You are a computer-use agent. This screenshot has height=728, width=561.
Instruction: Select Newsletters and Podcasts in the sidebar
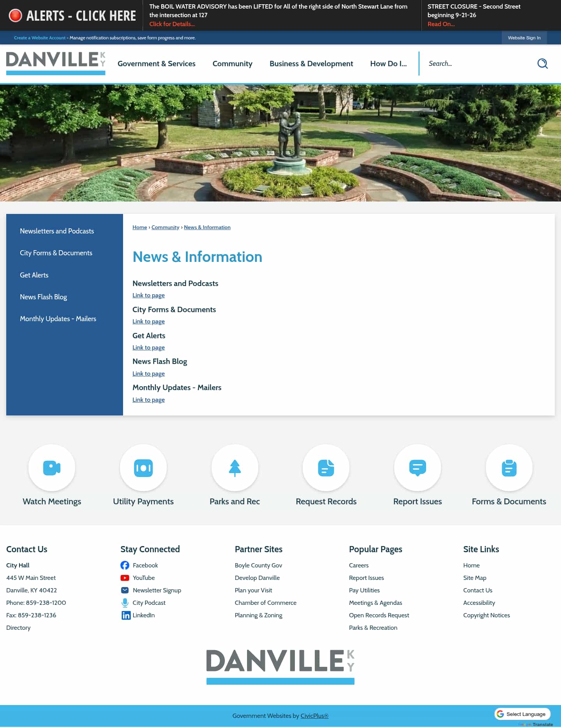coord(57,231)
